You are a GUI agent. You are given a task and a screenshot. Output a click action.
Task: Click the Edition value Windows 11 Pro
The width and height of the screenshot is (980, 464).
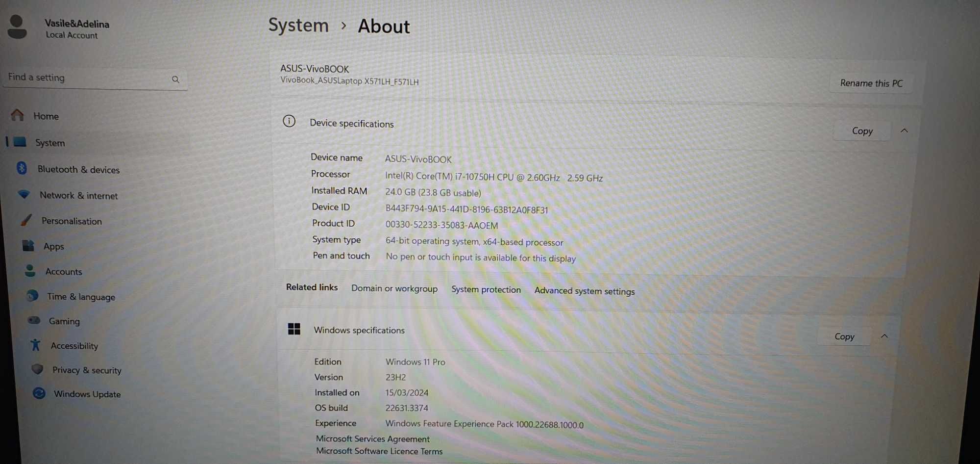point(415,362)
